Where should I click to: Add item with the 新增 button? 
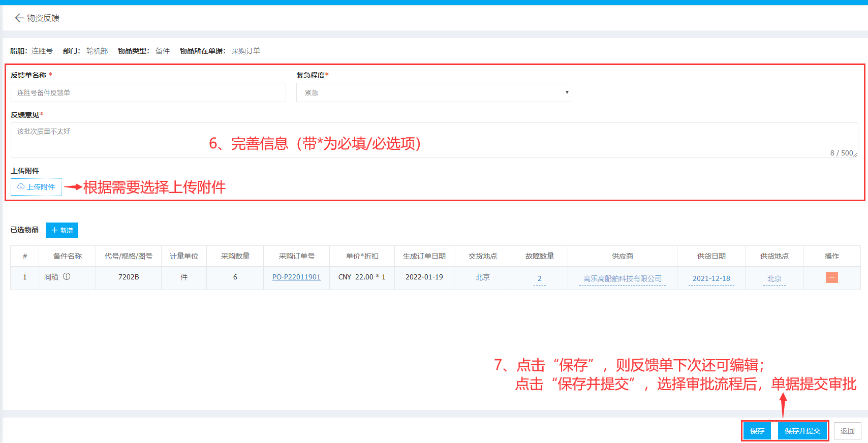pyautogui.click(x=62, y=230)
